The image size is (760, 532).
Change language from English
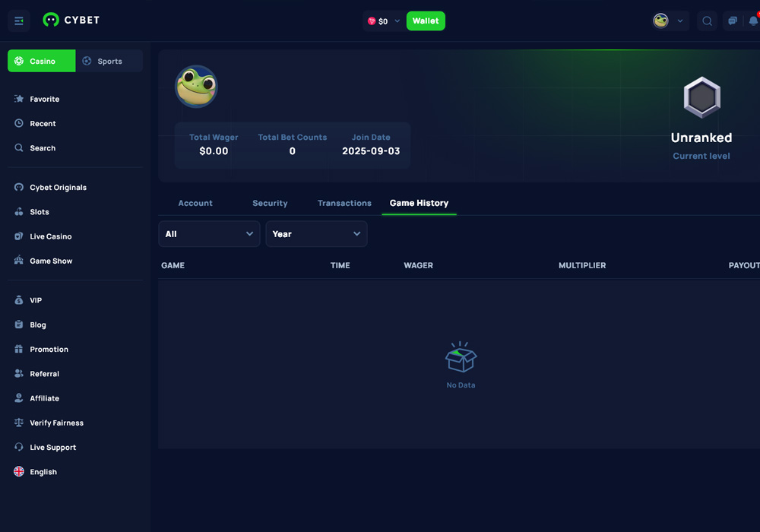(43, 472)
